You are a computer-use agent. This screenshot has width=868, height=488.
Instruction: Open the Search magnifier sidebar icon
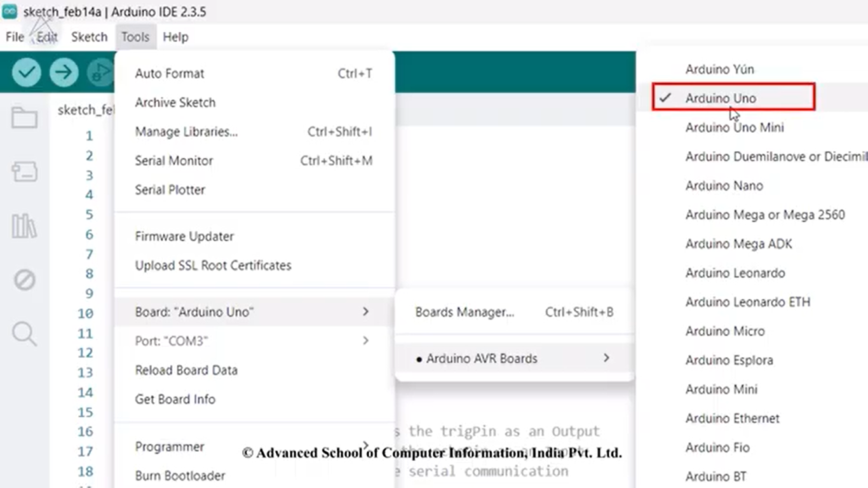[24, 334]
